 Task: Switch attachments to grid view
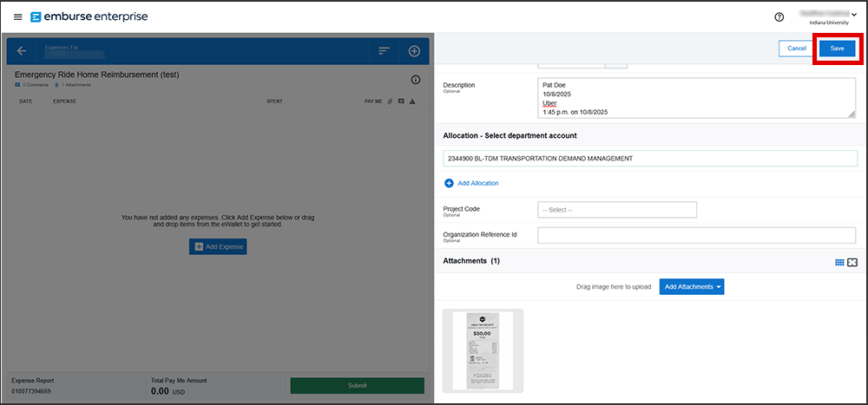839,262
